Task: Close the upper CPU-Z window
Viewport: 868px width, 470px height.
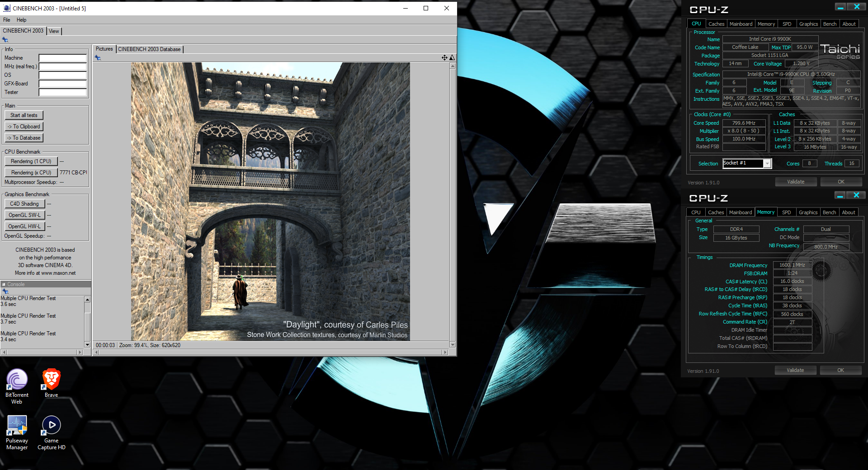Action: coord(857,7)
